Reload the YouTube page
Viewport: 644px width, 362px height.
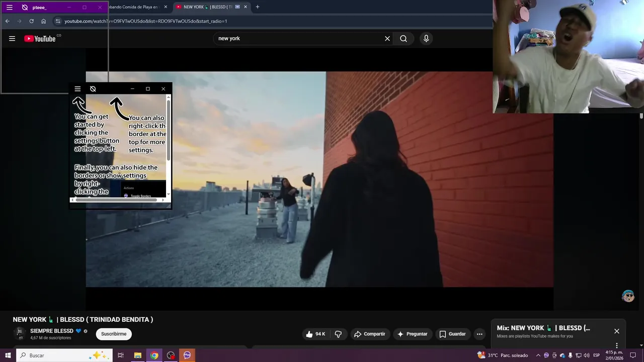click(31, 21)
